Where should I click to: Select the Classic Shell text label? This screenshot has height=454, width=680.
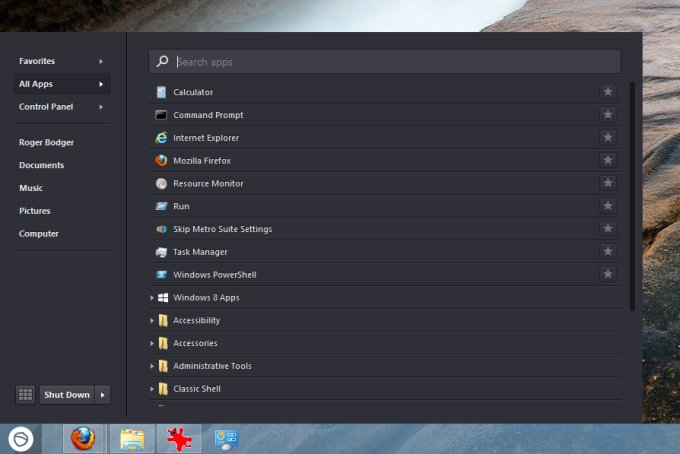(197, 389)
